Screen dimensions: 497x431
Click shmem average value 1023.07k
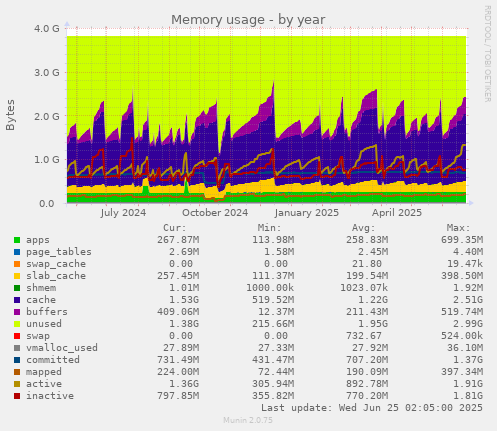tap(364, 288)
